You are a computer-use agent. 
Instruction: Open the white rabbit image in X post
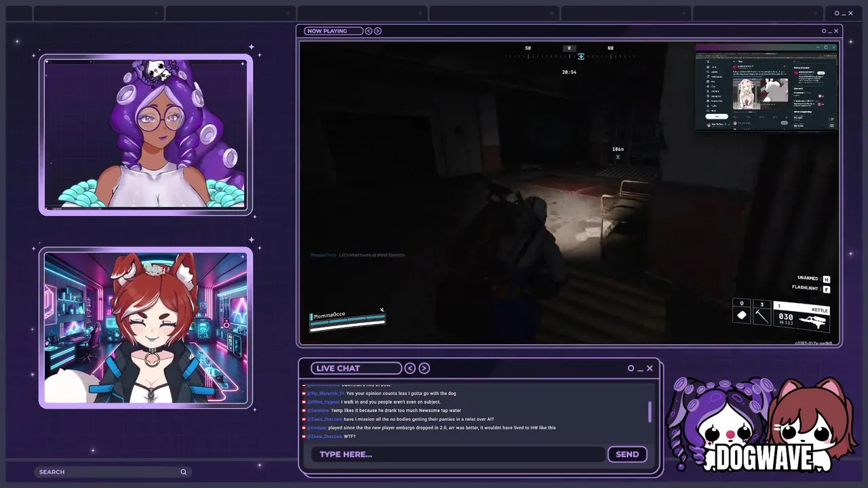tap(774, 90)
